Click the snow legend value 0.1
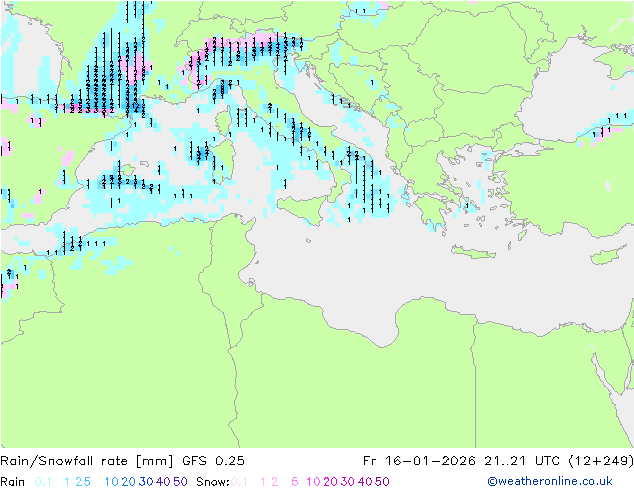Viewport: 634px width, 490px height. pyautogui.click(x=239, y=482)
